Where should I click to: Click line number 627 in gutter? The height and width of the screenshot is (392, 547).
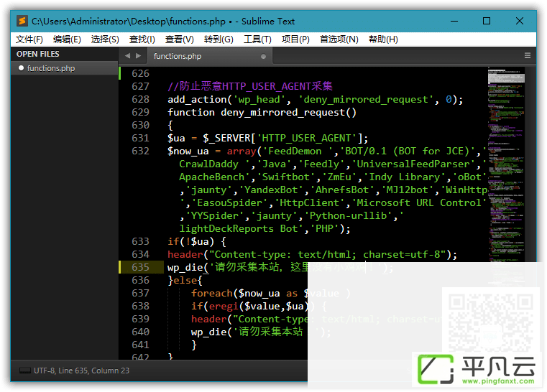pos(140,86)
